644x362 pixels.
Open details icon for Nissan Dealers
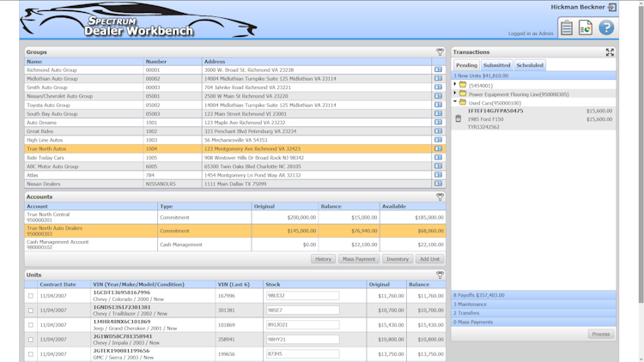tap(438, 184)
